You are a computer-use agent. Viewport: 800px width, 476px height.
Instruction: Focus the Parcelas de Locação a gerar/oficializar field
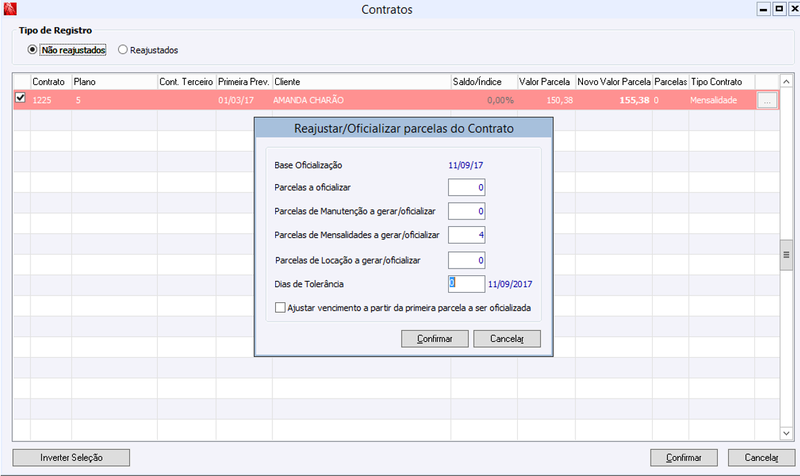(466, 260)
